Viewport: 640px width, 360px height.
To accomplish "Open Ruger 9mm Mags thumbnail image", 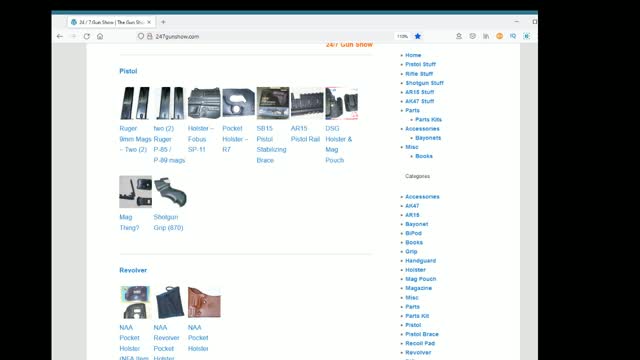I will 135,103.
